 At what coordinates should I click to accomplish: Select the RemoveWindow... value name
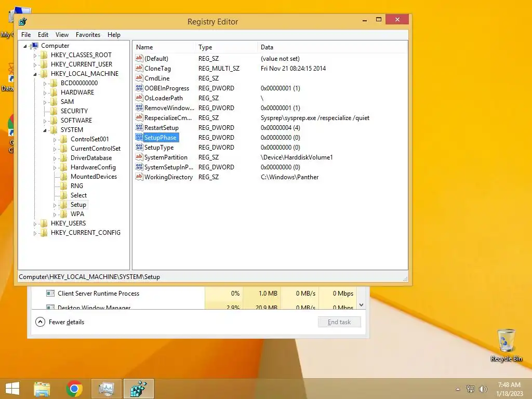pos(169,108)
